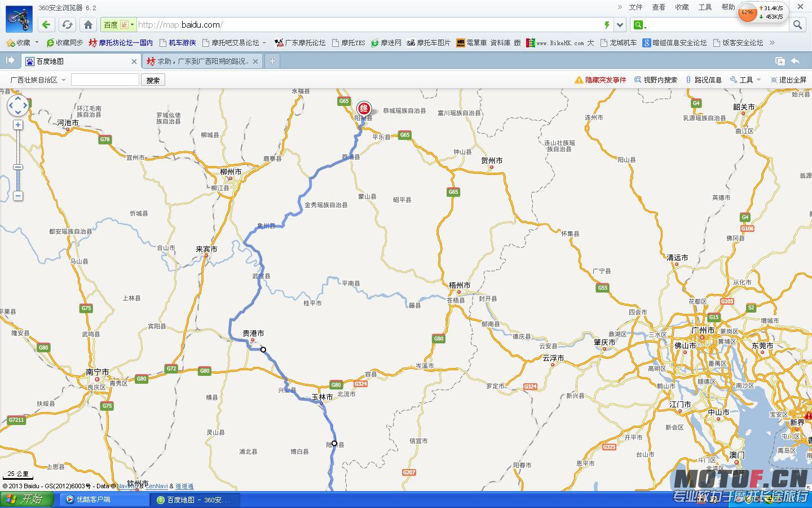Expand the 收藏 dropdown arrow
This screenshot has height=508, width=812.
37,42
